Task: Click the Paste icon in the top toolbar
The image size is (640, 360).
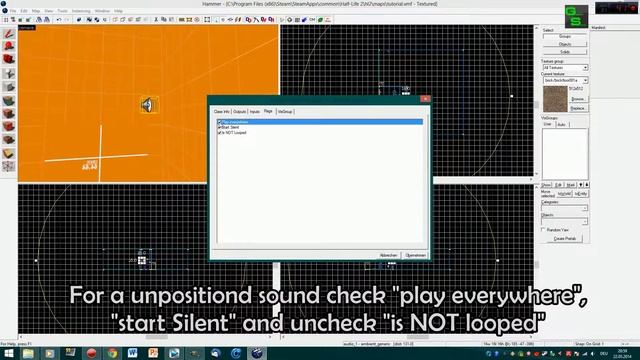Action: [x=171, y=20]
